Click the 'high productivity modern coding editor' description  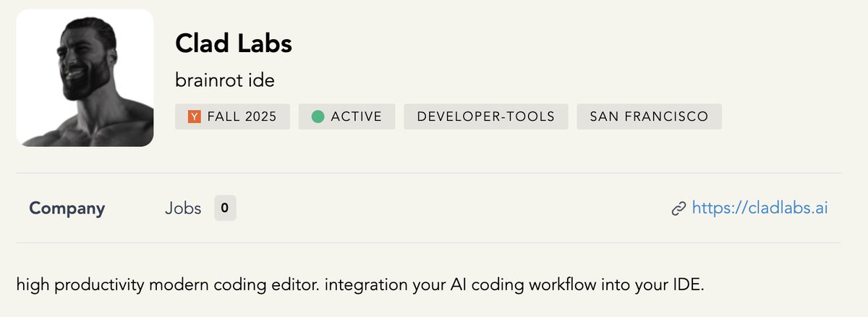[359, 285]
